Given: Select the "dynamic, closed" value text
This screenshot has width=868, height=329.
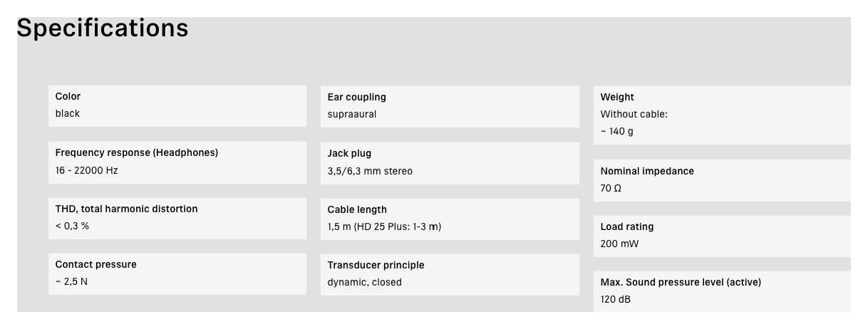Looking at the screenshot, I should [x=364, y=282].
